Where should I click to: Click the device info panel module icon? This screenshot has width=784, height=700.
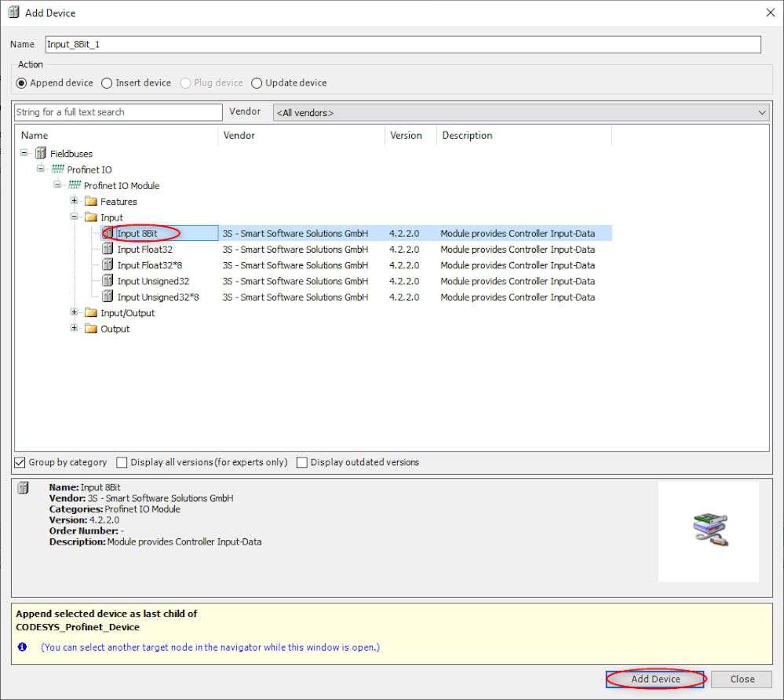click(x=23, y=487)
